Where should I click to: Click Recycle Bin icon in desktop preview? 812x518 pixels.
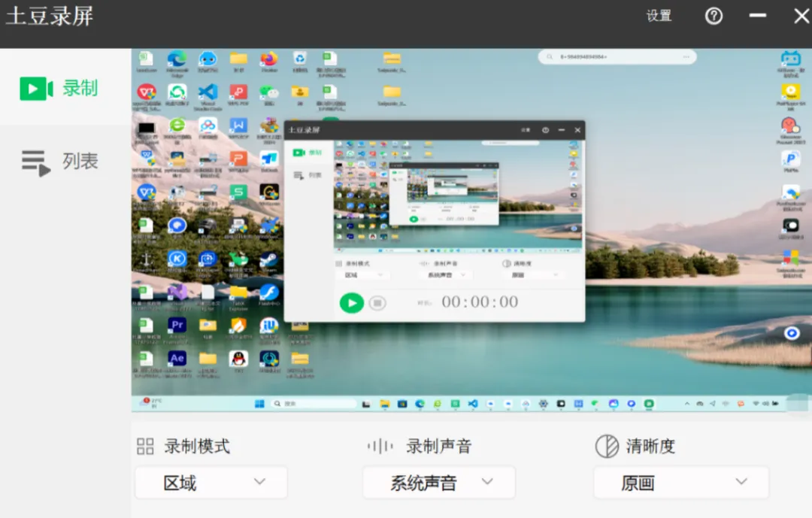coord(300,59)
